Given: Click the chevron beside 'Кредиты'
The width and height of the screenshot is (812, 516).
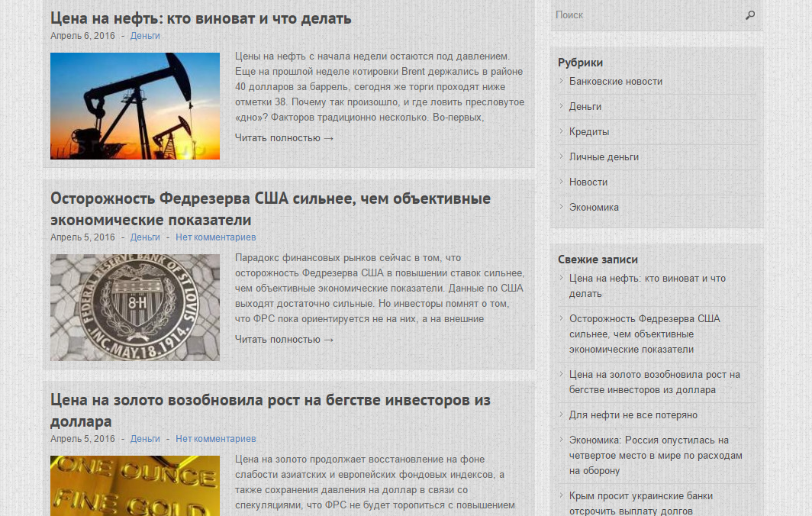Looking at the screenshot, I should pos(562,131).
